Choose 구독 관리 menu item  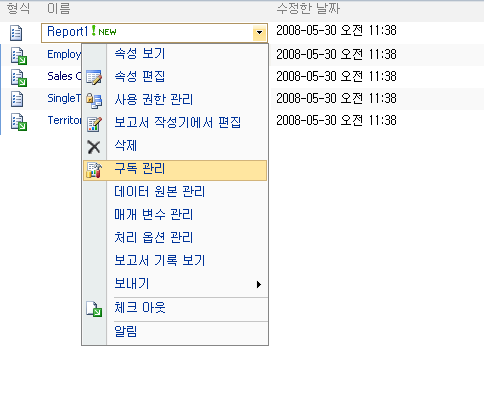(x=175, y=170)
